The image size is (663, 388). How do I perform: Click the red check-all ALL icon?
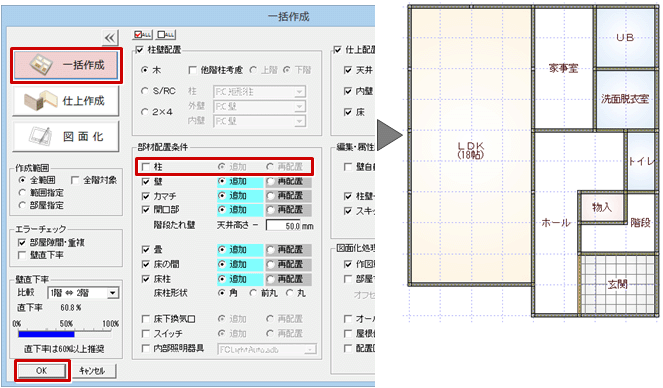pos(142,35)
